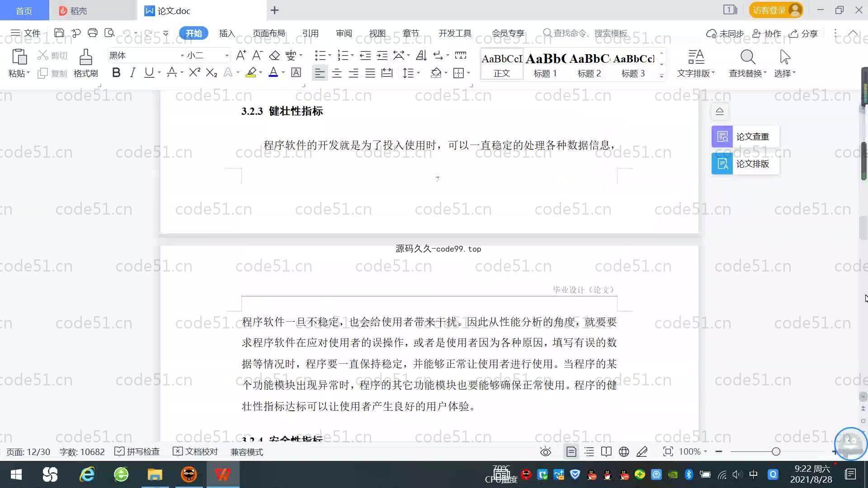This screenshot has width=868, height=488.
Task: Collapse the side tool panel arrow
Action: click(x=720, y=111)
